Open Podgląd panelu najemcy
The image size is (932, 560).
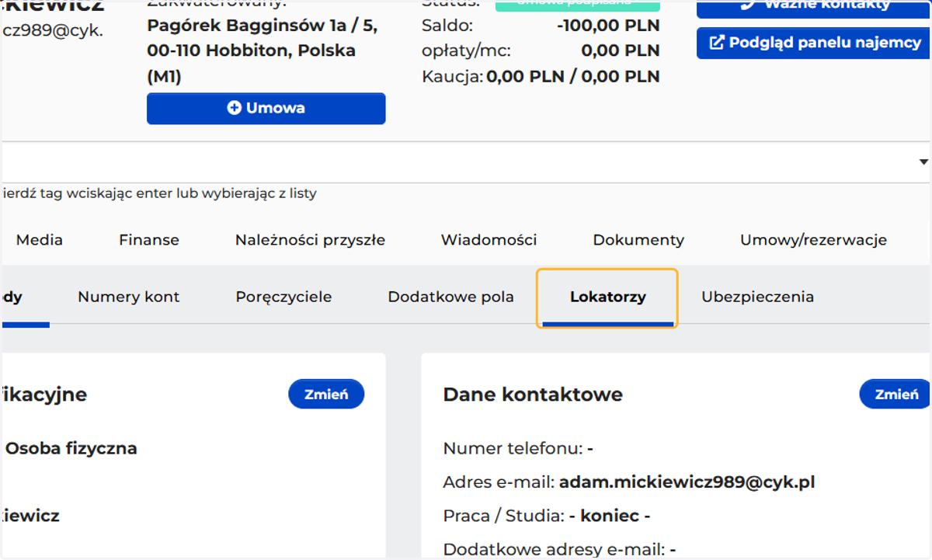pyautogui.click(x=814, y=43)
